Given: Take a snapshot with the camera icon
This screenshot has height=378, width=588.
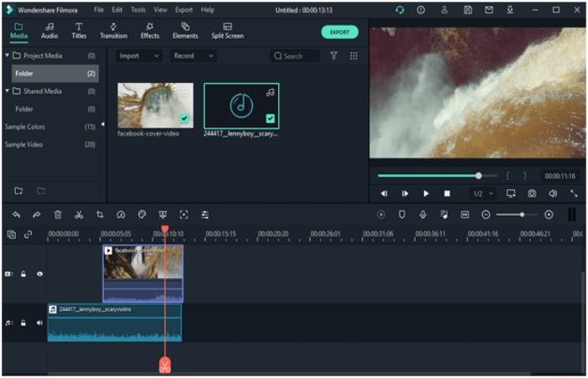Looking at the screenshot, I should point(532,193).
